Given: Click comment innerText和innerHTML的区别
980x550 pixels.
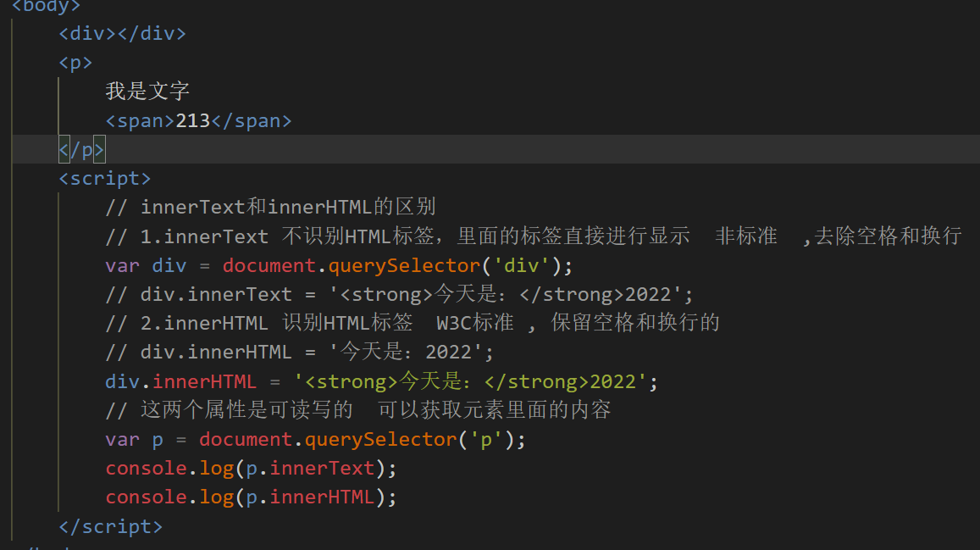Looking at the screenshot, I should point(271,207).
